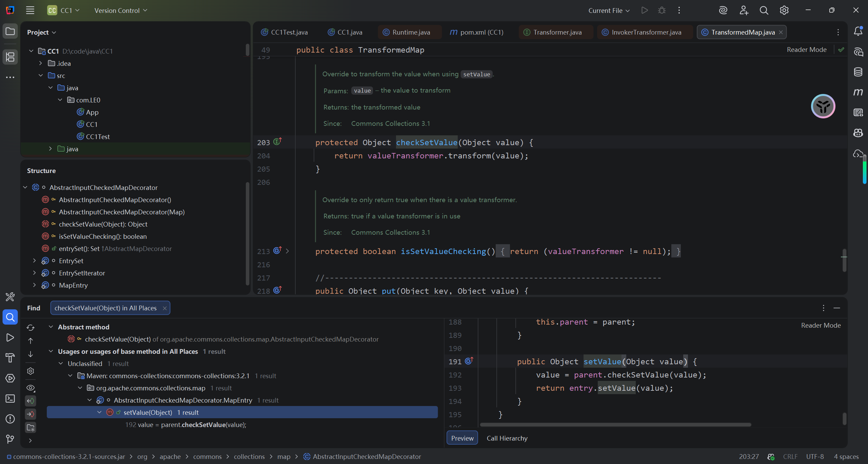Viewport: 868px width, 464px height.
Task: Open the Git version control tool icon
Action: click(x=10, y=439)
